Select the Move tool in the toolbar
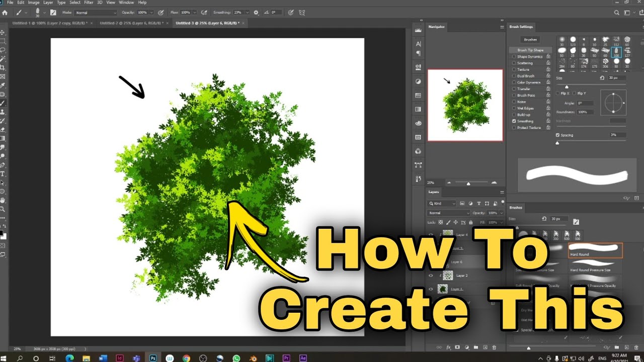The height and width of the screenshot is (362, 644). 3,32
